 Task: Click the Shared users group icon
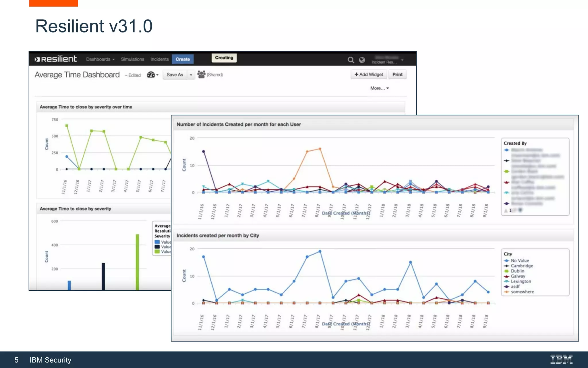click(x=201, y=74)
